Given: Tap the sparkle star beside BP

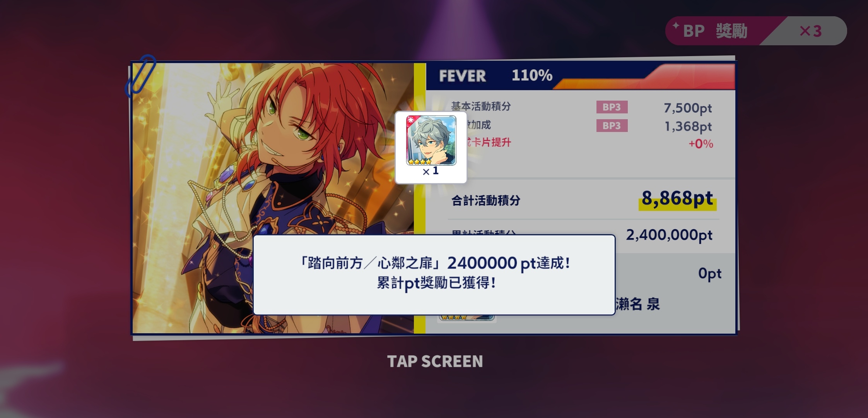Looking at the screenshot, I should point(675,26).
